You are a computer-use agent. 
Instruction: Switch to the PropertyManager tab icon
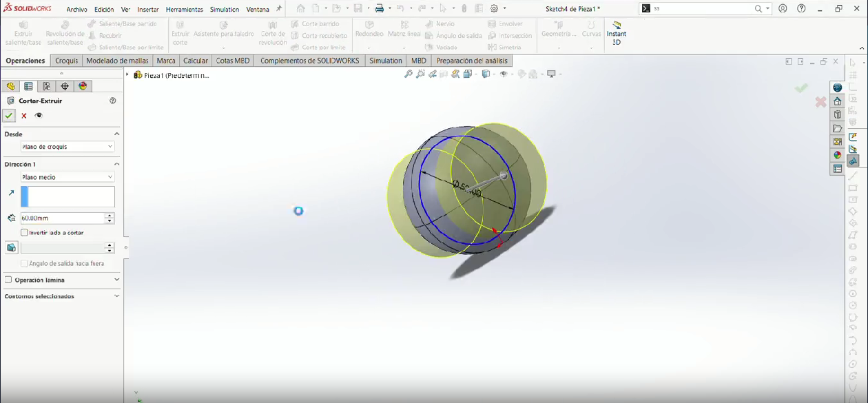point(28,86)
